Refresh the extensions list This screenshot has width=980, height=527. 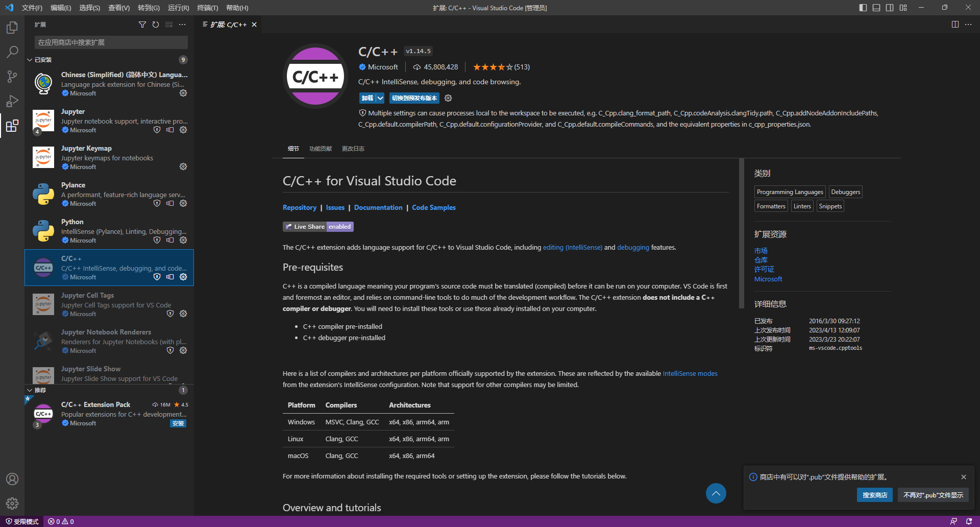(156, 25)
